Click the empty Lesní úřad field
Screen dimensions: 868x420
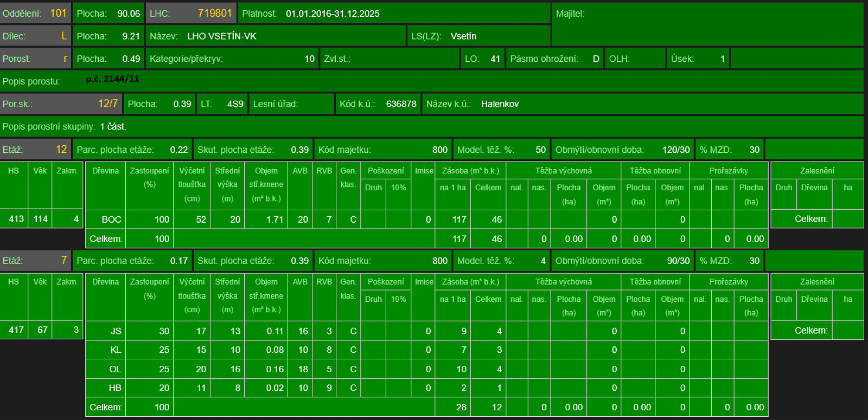tap(291, 104)
